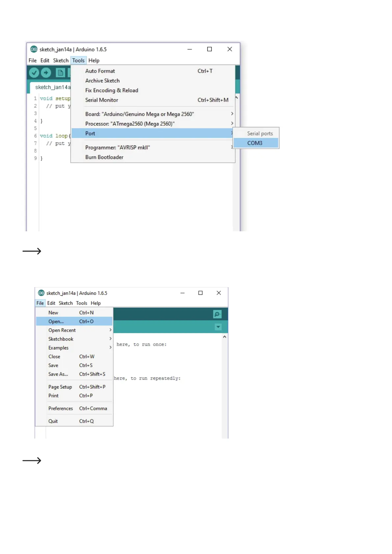
Task: Choose COM3 serial port
Action: [256, 143]
